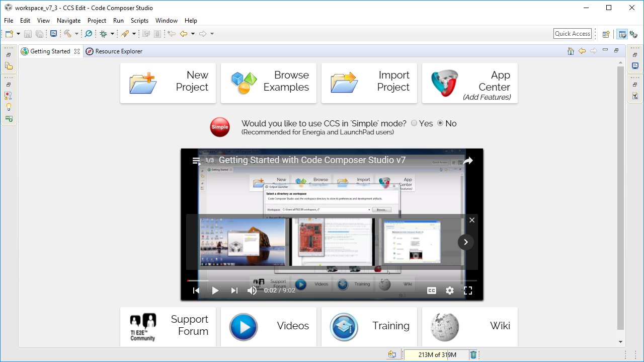Open the Debug dropdown arrow

point(112,34)
